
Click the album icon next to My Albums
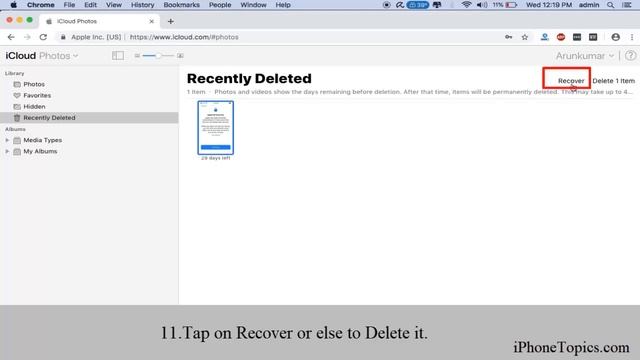point(17,151)
